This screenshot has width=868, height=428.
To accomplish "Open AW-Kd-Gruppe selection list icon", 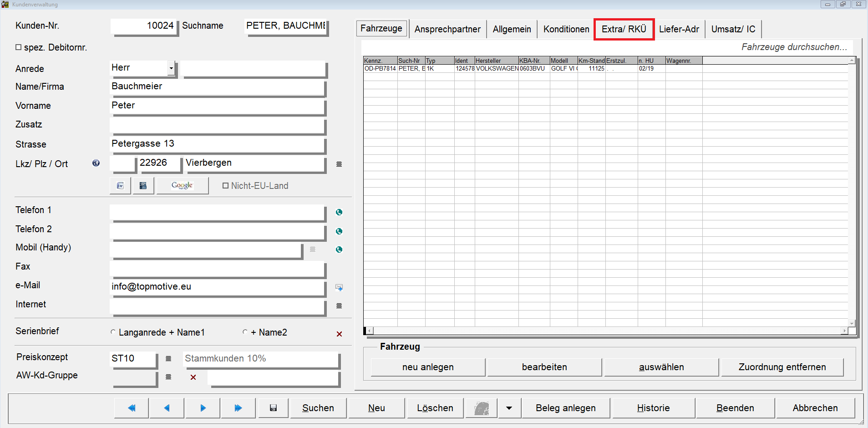I will point(168,377).
